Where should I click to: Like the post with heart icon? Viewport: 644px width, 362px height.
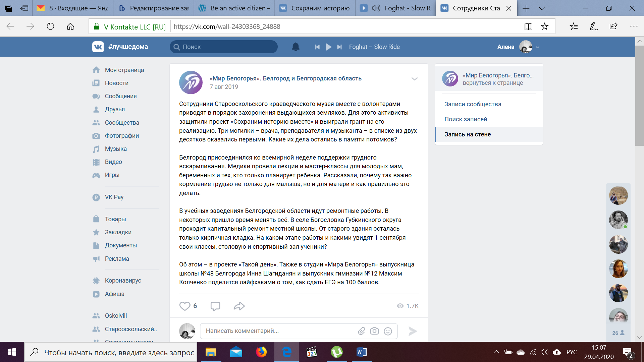[x=185, y=306]
